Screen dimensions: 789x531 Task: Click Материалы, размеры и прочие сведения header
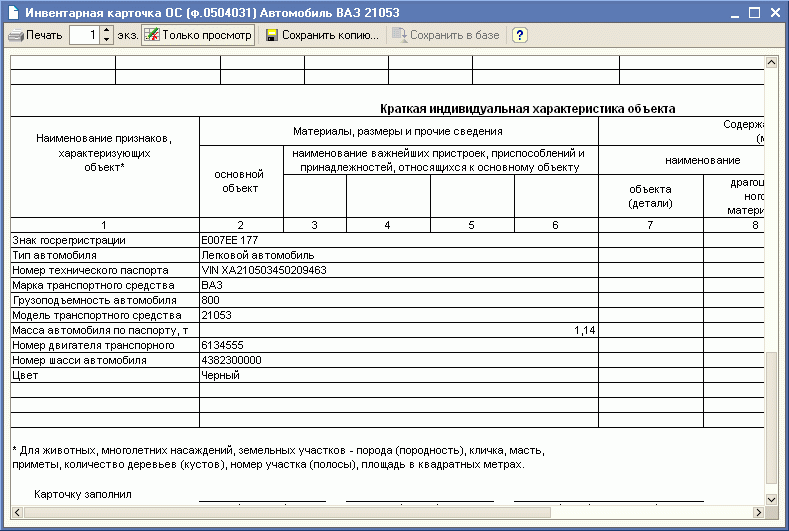point(399,131)
